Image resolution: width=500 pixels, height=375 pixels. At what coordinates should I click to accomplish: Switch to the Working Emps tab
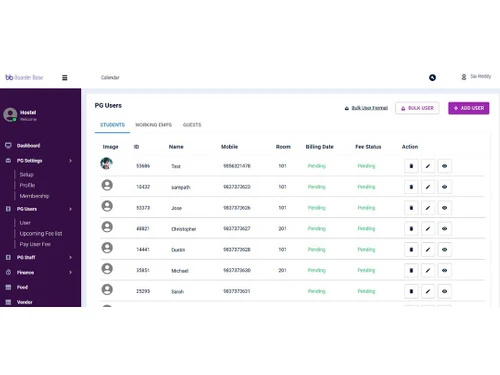(x=153, y=125)
